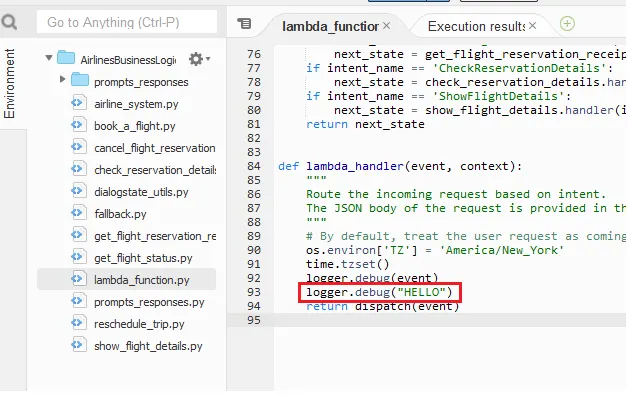Open get_flight_status.py from the tree

[143, 258]
